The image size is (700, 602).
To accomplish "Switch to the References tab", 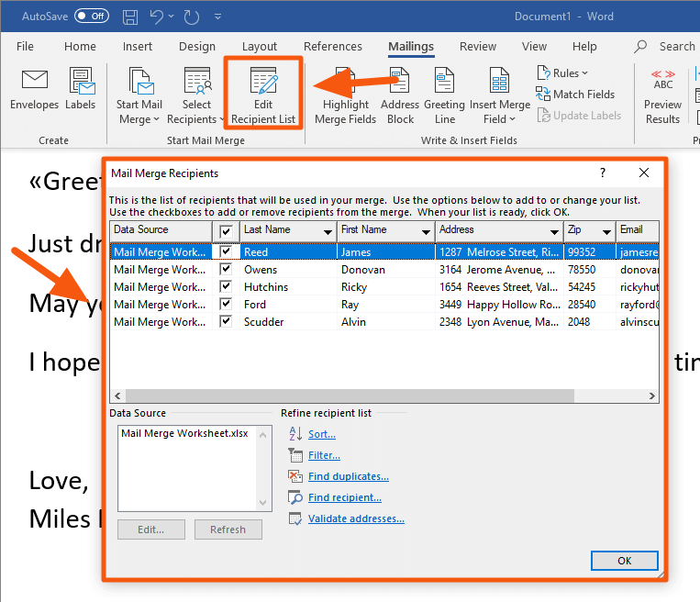I will (x=333, y=47).
